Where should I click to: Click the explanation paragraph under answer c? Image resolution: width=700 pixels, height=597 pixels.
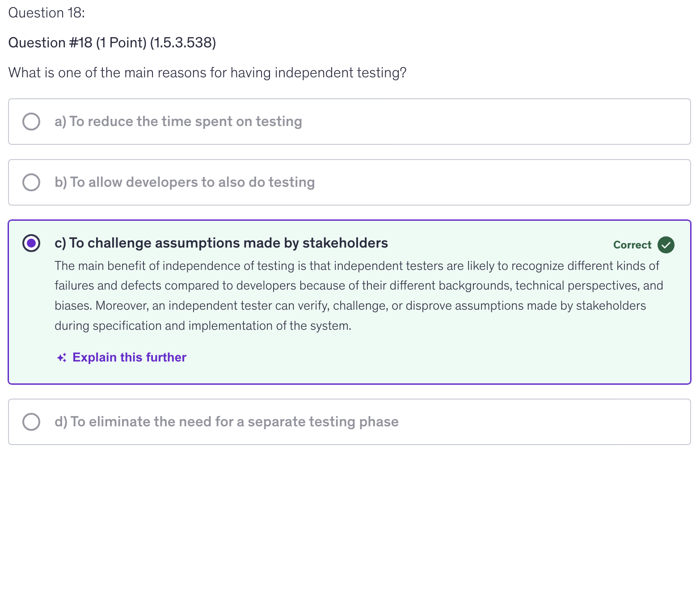click(x=358, y=296)
